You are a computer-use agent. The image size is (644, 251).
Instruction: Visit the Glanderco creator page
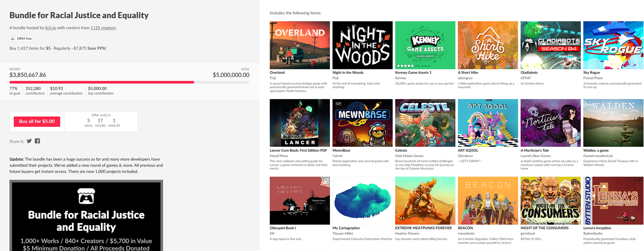click(465, 156)
